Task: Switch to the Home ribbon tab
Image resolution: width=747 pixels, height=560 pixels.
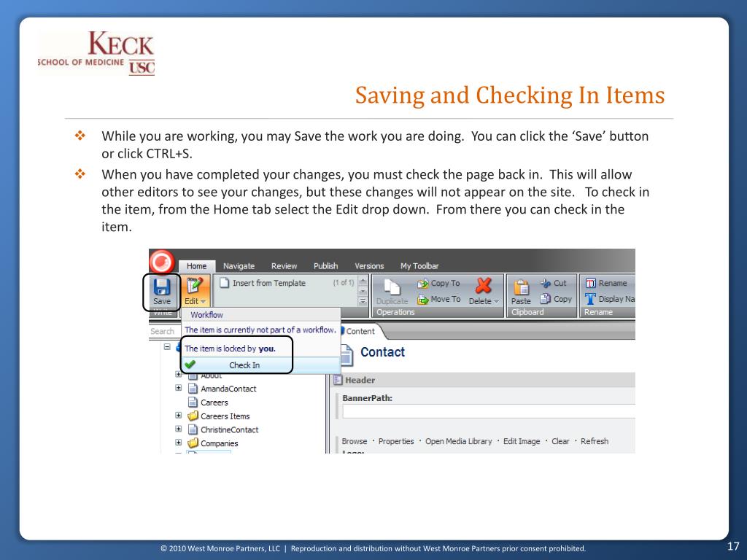Action: [x=197, y=266]
